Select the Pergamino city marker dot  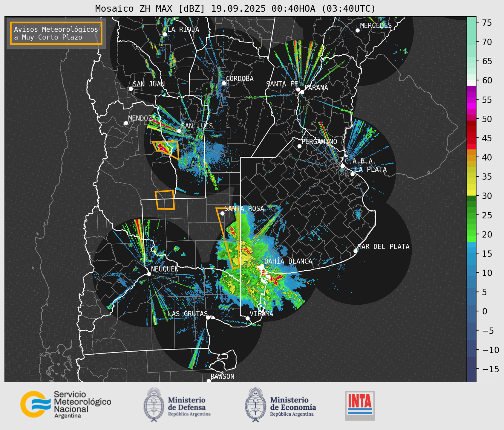pyautogui.click(x=299, y=146)
